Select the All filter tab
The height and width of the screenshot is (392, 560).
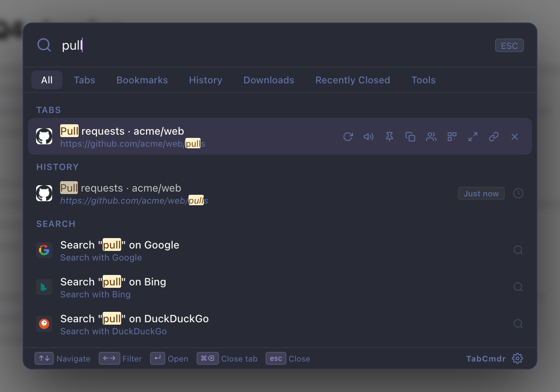47,80
